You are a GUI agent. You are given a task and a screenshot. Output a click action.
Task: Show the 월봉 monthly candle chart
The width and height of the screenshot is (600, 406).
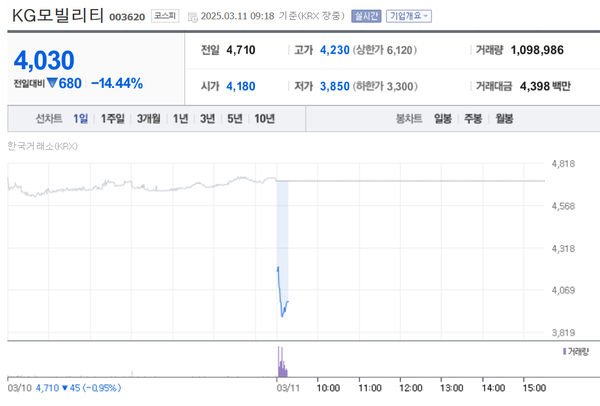[503, 119]
